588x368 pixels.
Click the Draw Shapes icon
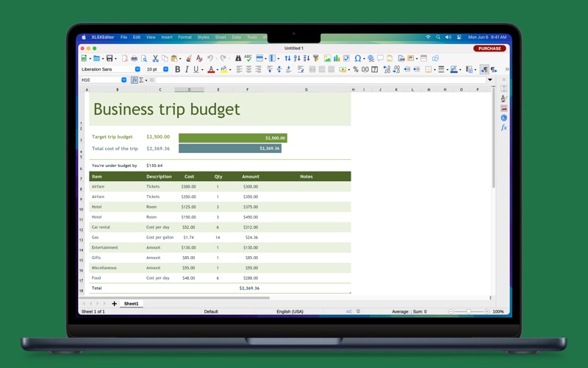click(435, 58)
